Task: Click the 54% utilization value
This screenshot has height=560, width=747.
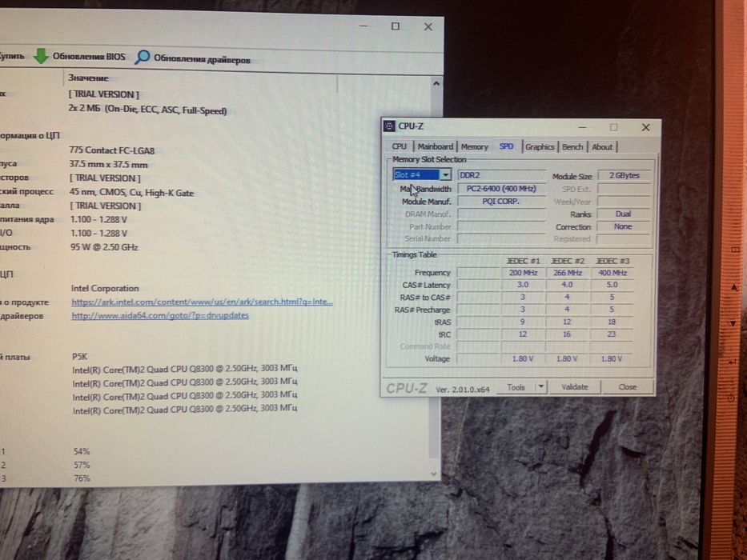Action: (x=82, y=451)
